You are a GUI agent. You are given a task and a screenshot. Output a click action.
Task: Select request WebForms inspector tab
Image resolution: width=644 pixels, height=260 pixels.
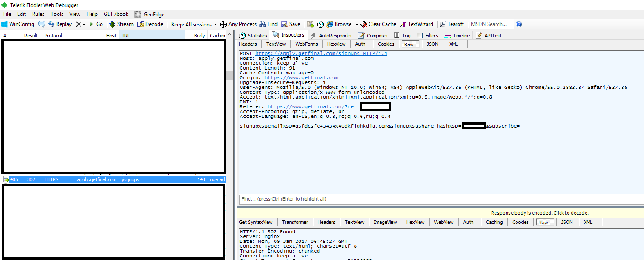[x=307, y=44]
